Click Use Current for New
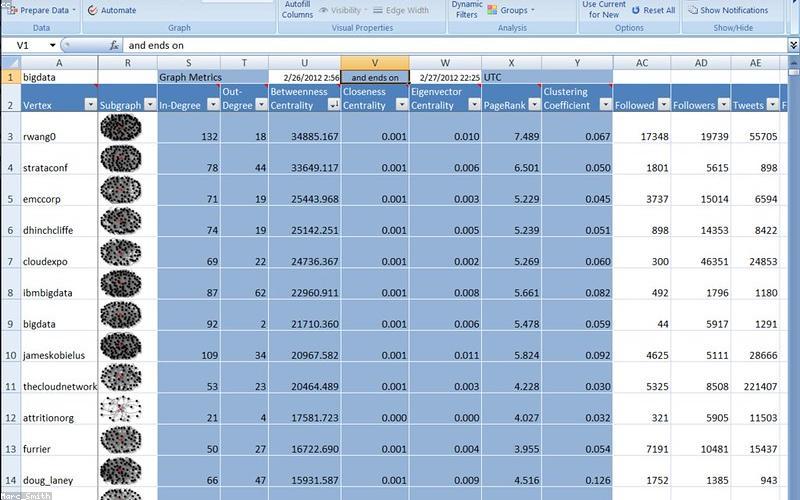 pyautogui.click(x=604, y=10)
